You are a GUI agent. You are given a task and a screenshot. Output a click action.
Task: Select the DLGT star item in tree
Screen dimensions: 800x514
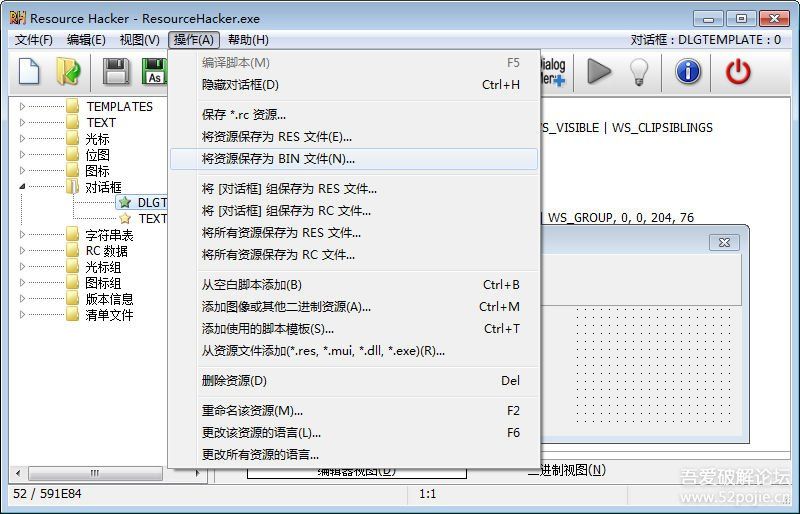coord(142,203)
